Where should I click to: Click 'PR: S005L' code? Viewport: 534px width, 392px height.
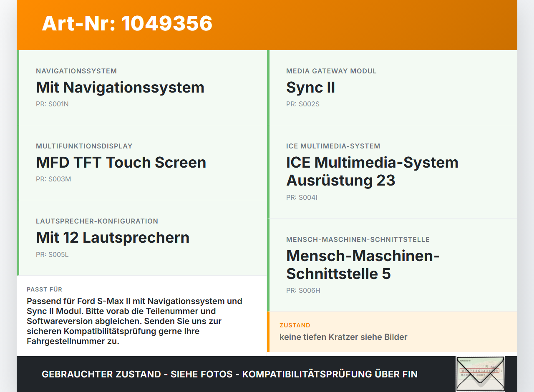point(52,254)
